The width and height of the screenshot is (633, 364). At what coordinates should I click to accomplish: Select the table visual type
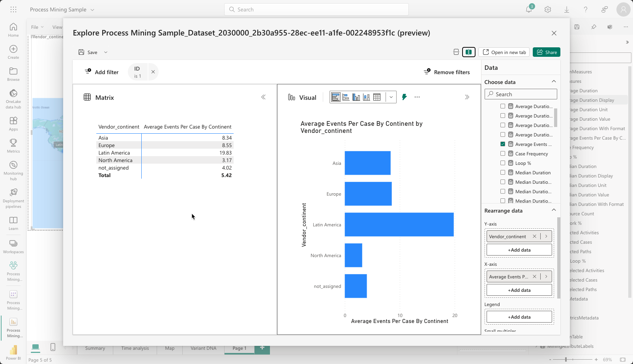point(377,97)
